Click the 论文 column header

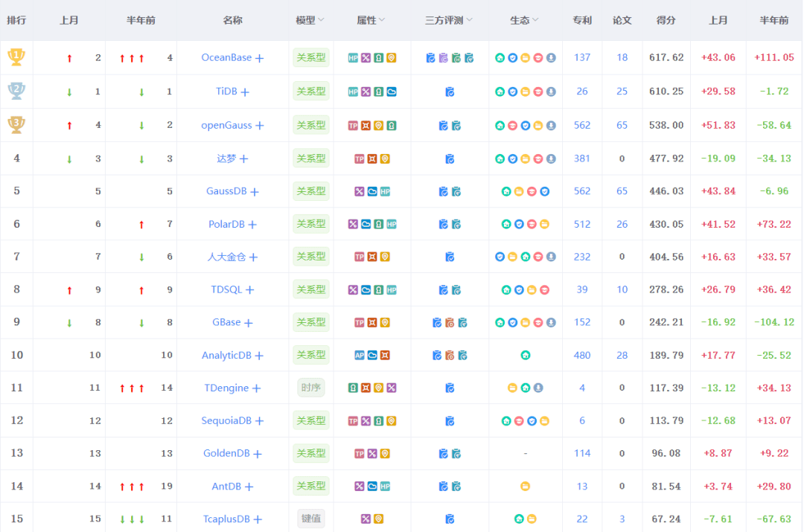622,20
